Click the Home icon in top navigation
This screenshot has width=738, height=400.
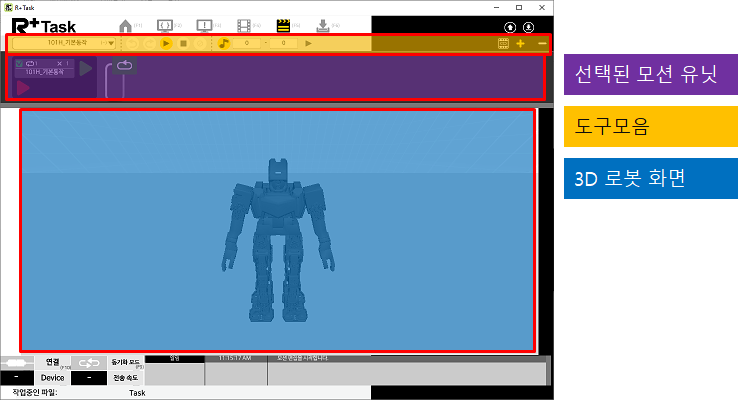(125, 25)
